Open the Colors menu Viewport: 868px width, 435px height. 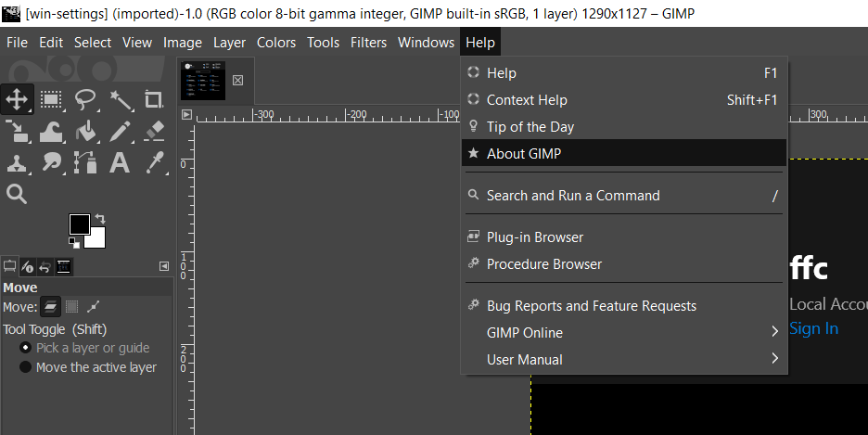[276, 43]
